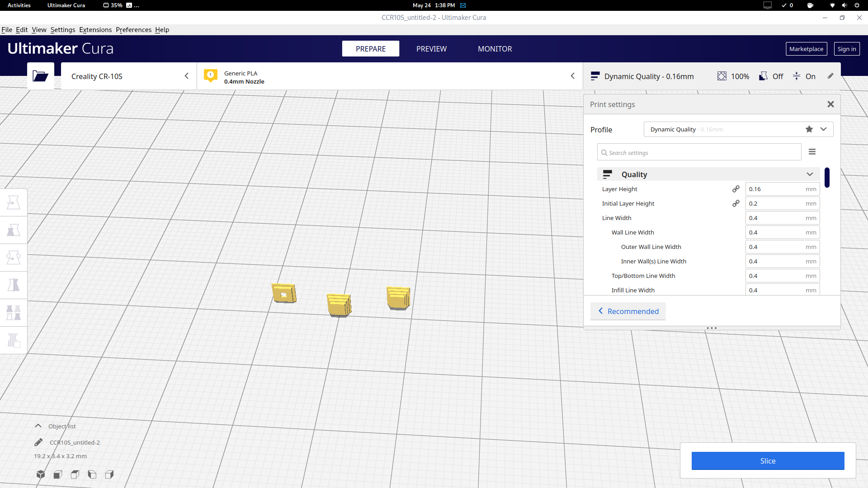Image resolution: width=868 pixels, height=488 pixels.
Task: Switch to front view cube icon
Action: tap(58, 474)
